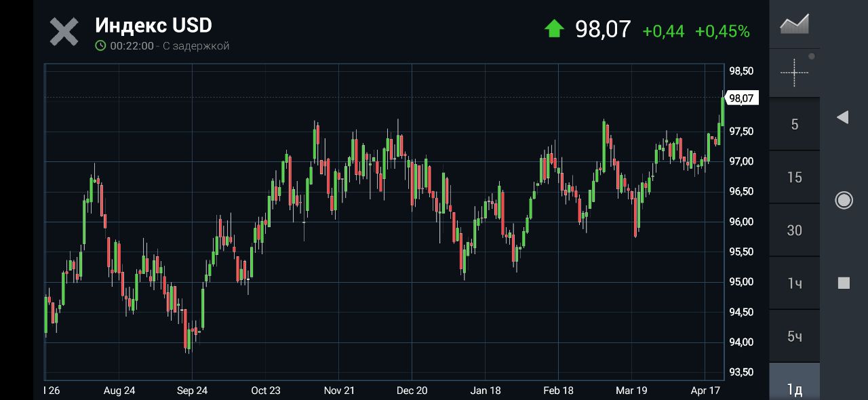The image size is (868, 400).
Task: Tap the 94,50 price axis label
Action: click(x=741, y=312)
